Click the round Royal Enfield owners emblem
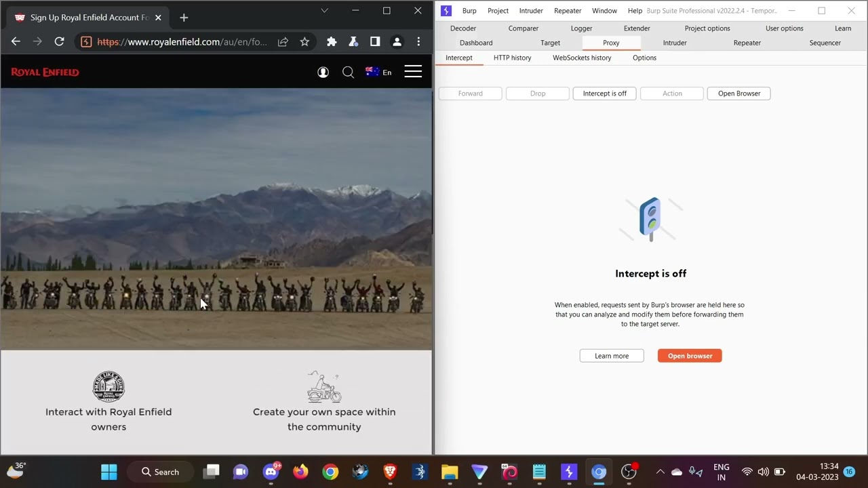Screen dimensions: 868x488 pyautogui.click(x=108, y=386)
